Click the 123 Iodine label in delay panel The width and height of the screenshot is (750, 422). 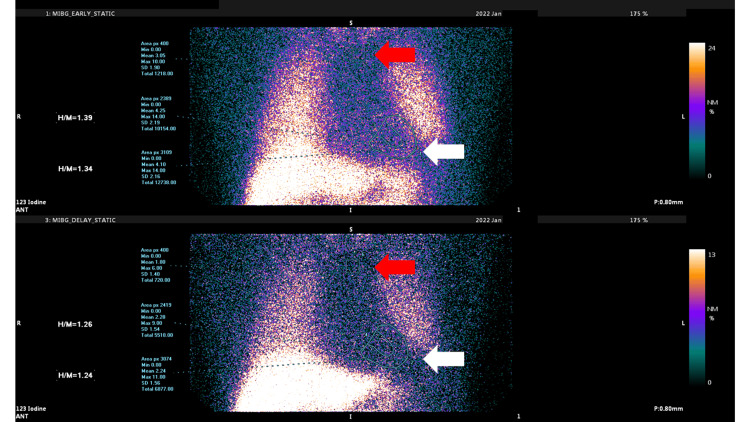tap(31, 409)
